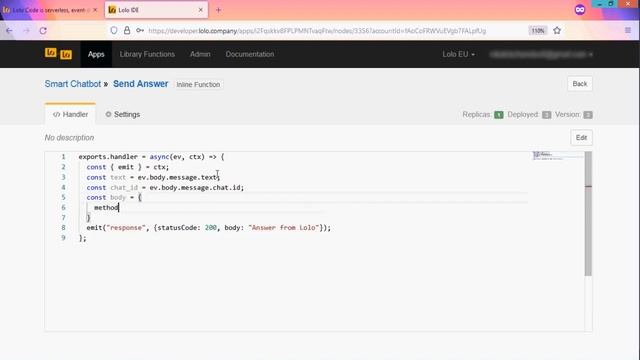
Task: Open the browser hamburger menu
Action: click(628, 31)
